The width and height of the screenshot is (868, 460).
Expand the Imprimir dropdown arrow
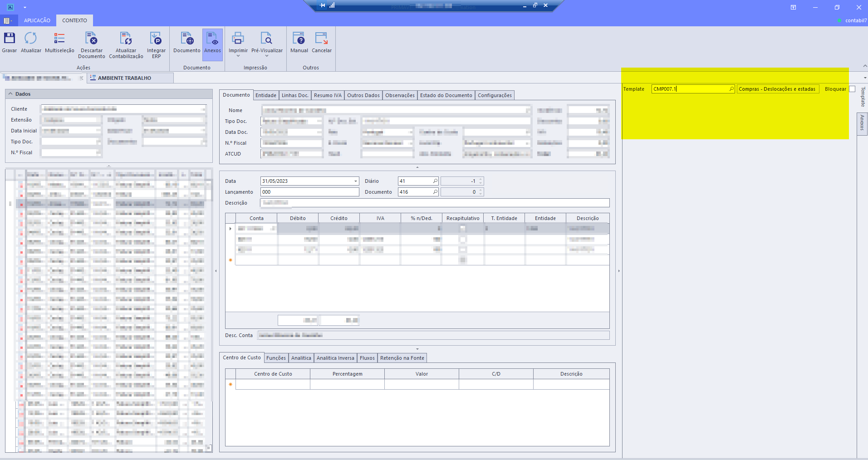(238, 56)
